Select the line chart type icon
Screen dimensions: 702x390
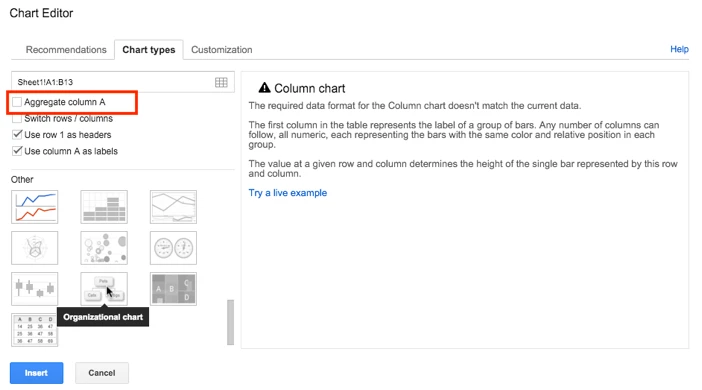(x=34, y=207)
